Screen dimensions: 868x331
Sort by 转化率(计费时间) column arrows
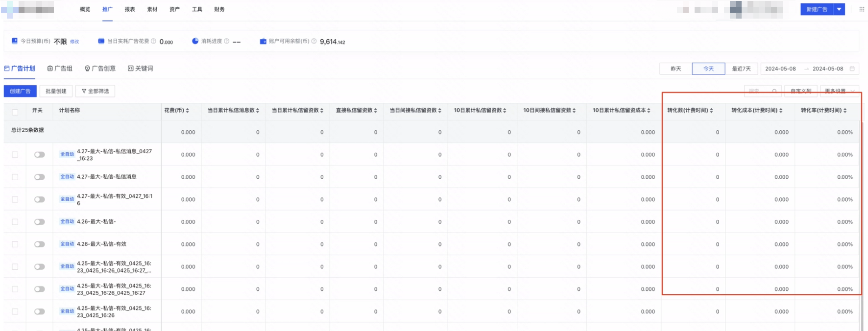point(845,111)
